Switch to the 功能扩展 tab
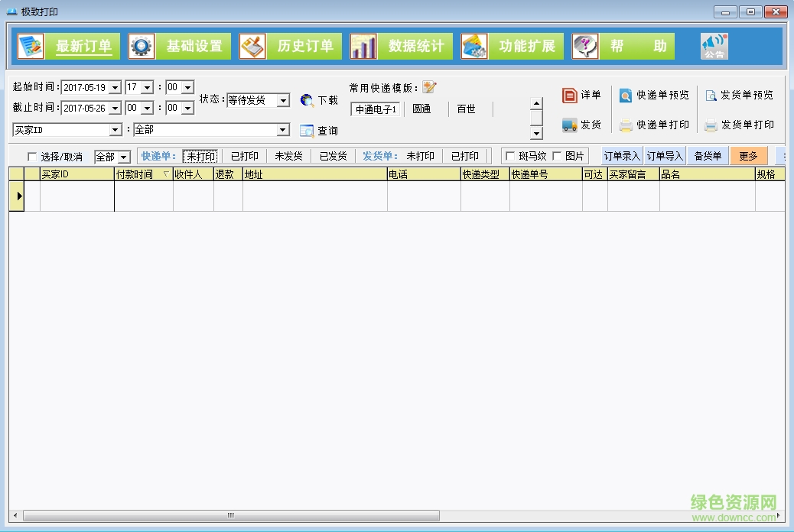 (526, 46)
